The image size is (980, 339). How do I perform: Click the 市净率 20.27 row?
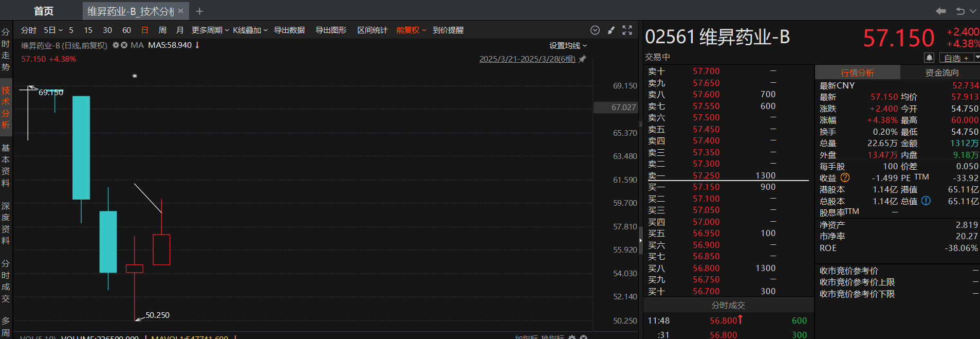(x=898, y=236)
